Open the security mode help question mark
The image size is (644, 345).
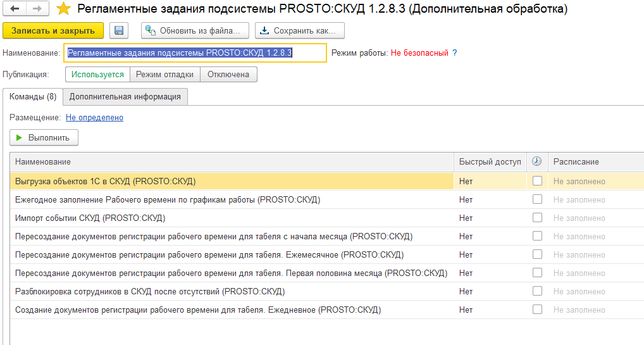click(x=455, y=53)
